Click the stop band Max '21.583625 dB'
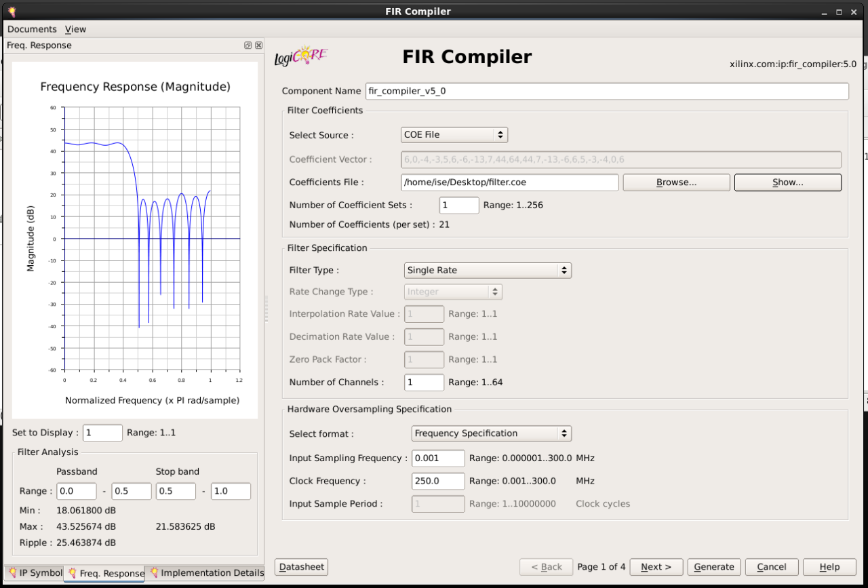 [186, 527]
